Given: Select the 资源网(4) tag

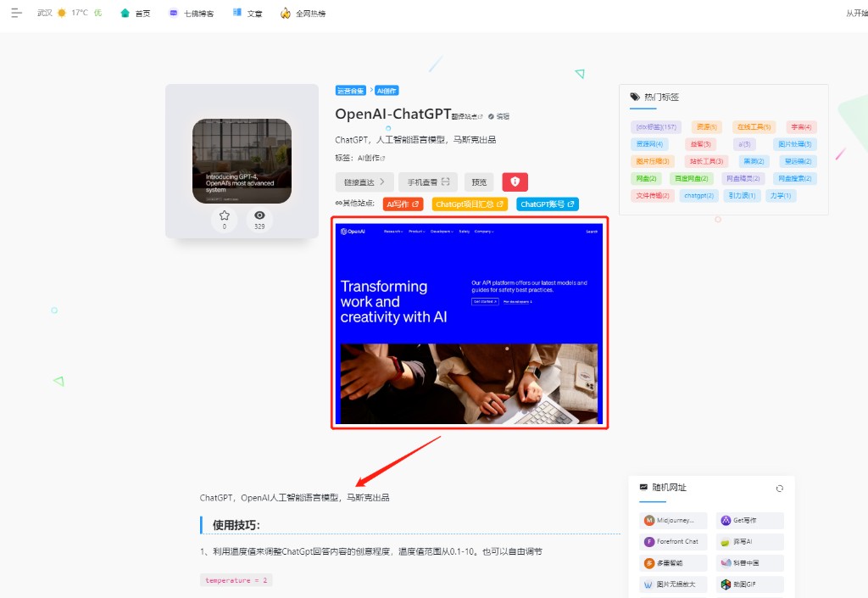Looking at the screenshot, I should [x=649, y=144].
